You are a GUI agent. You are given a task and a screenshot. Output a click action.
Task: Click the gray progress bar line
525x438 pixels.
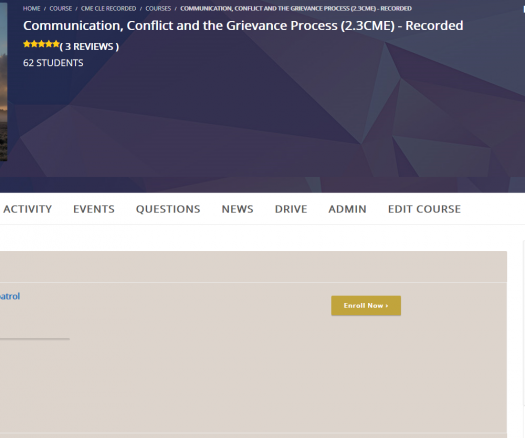coord(35,339)
